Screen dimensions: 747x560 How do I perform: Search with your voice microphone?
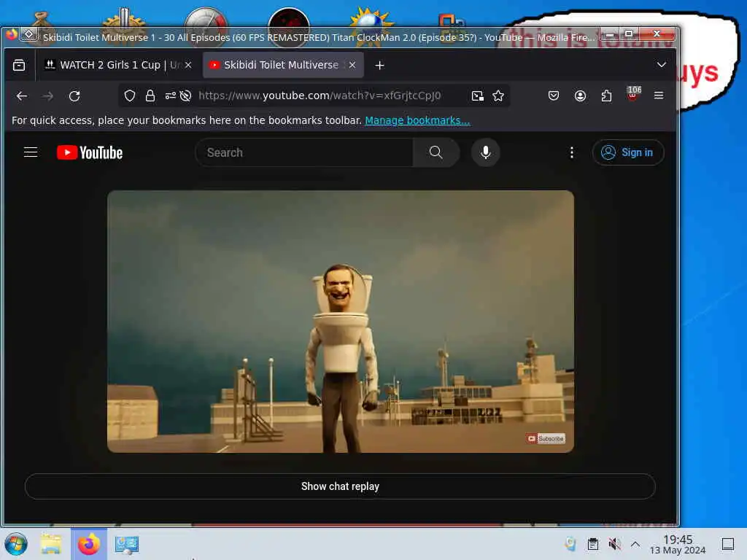point(485,152)
